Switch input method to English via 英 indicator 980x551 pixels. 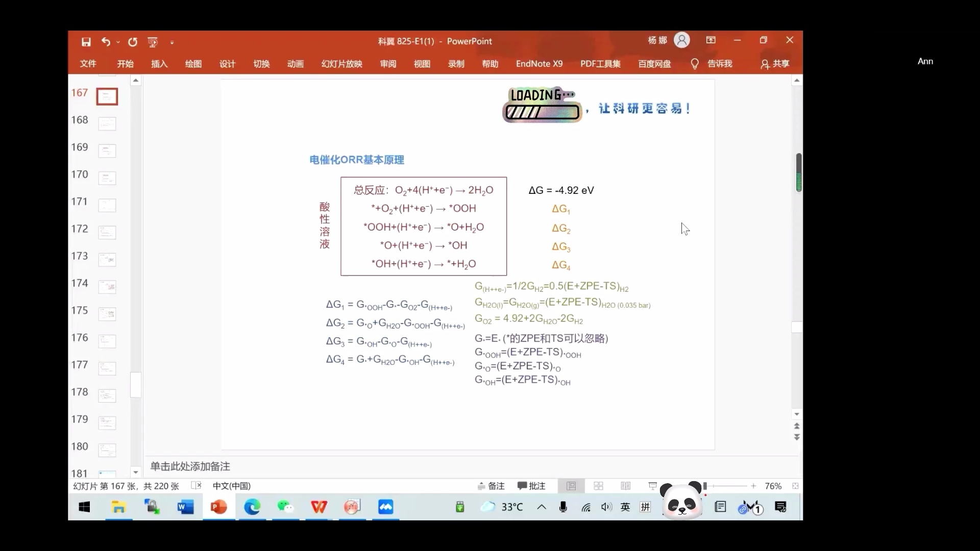coord(625,507)
